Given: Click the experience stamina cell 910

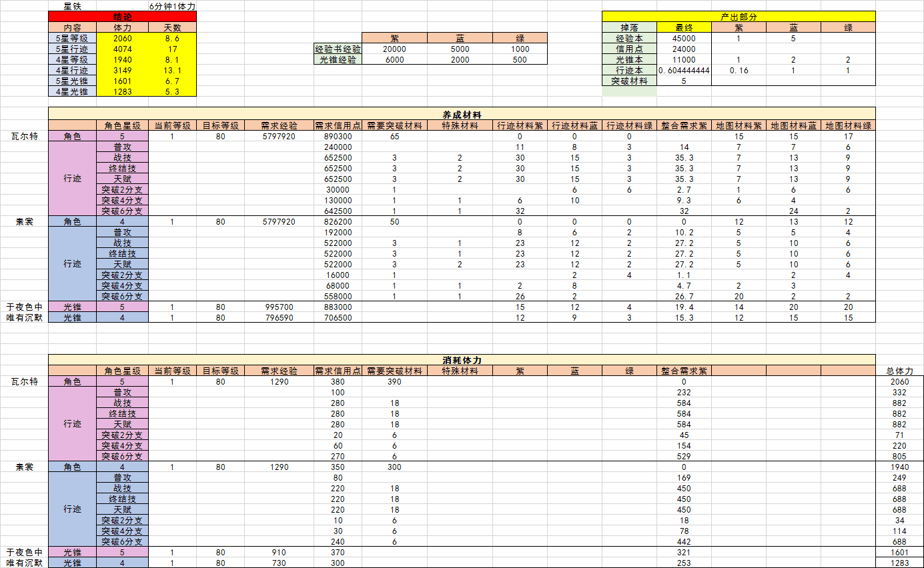Looking at the screenshot, I should pyautogui.click(x=279, y=552).
